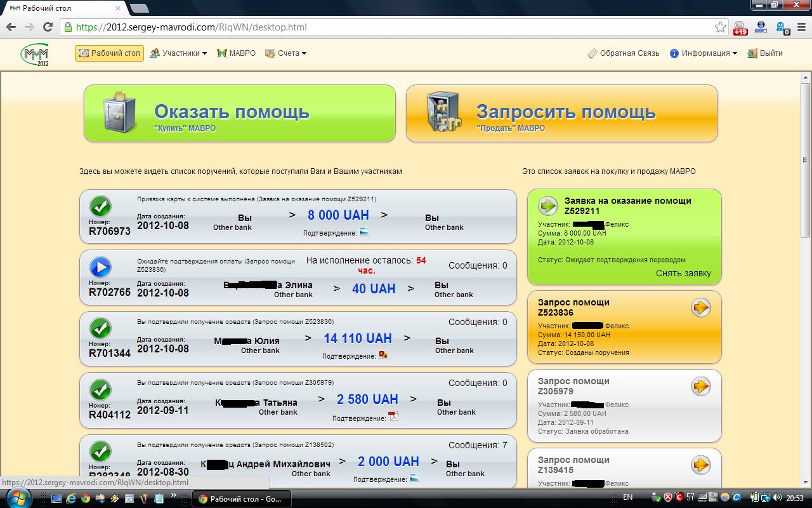Click the Show Desktop quick launch icon
812x508 pixels.
[x=56, y=498]
